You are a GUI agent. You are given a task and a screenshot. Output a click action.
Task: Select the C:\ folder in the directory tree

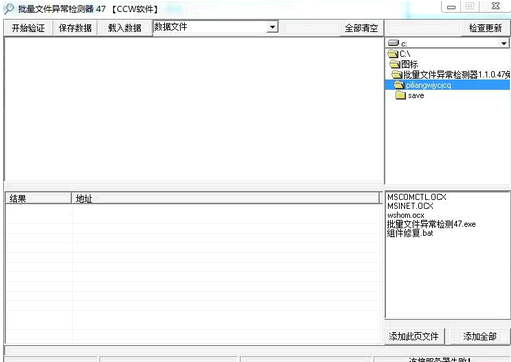(405, 54)
